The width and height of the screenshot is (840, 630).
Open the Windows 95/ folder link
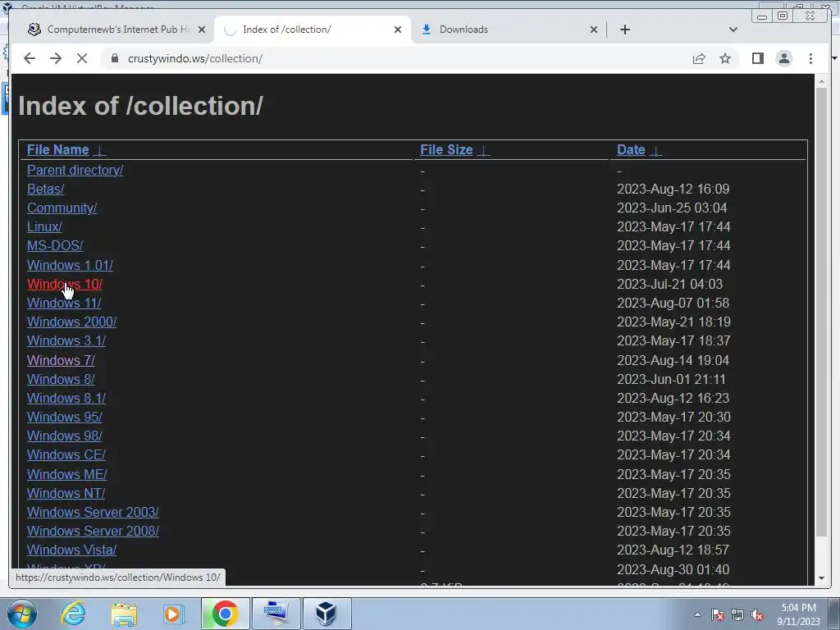[64, 417]
